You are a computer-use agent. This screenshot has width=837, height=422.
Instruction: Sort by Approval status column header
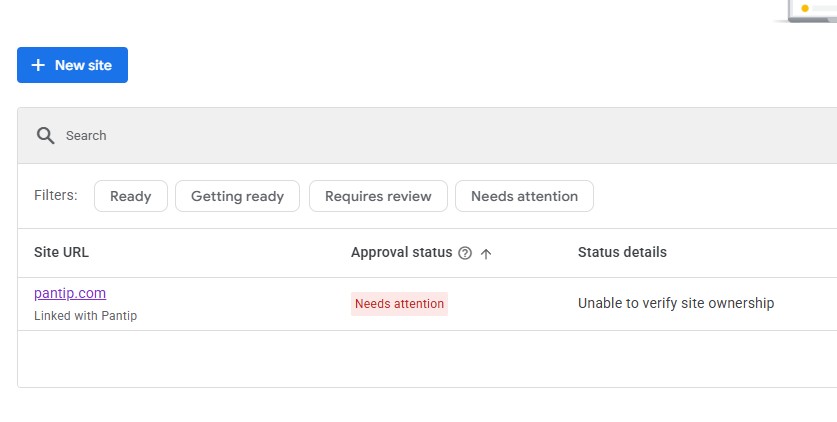pyautogui.click(x=401, y=252)
